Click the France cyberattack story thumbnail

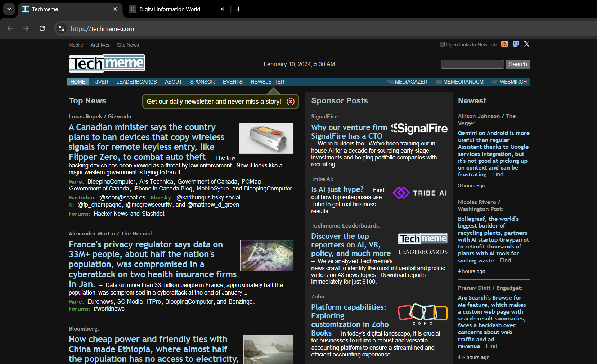267,256
